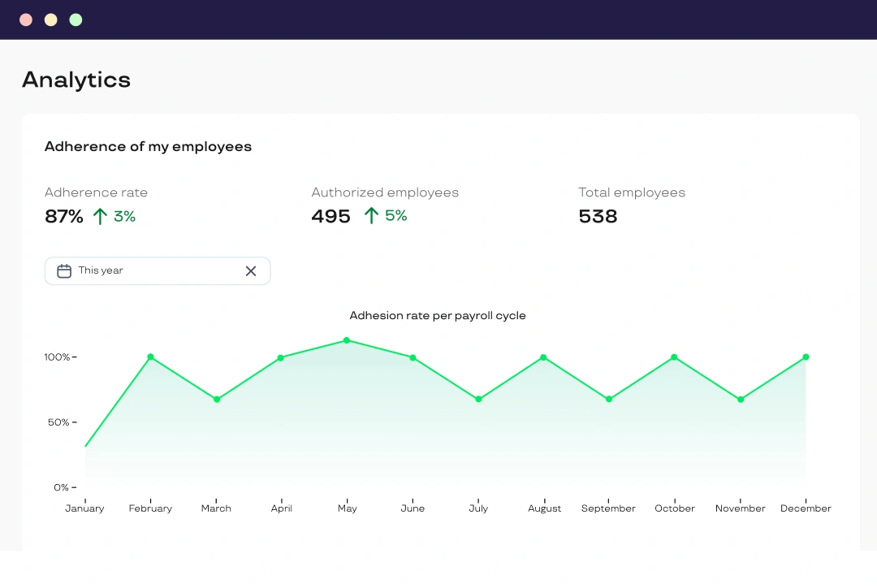
Task: Click the green arrow beside adherence rate 3%
Action: pyautogui.click(x=100, y=216)
